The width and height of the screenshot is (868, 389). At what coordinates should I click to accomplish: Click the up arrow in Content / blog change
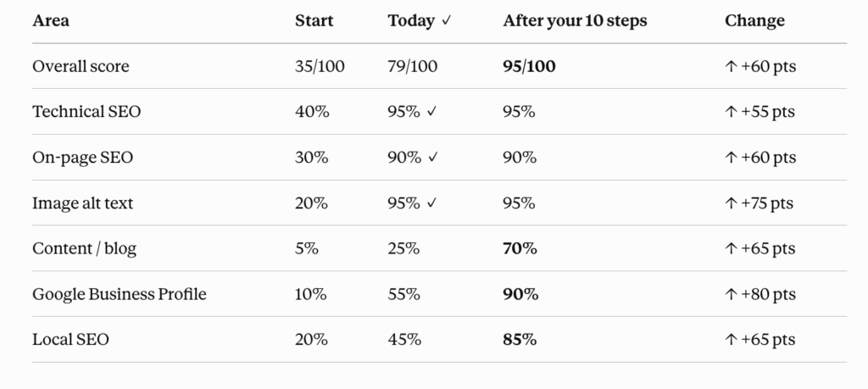(x=731, y=249)
